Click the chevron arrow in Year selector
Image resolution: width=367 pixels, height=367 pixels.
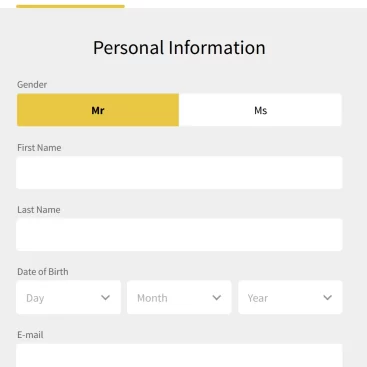[328, 298]
